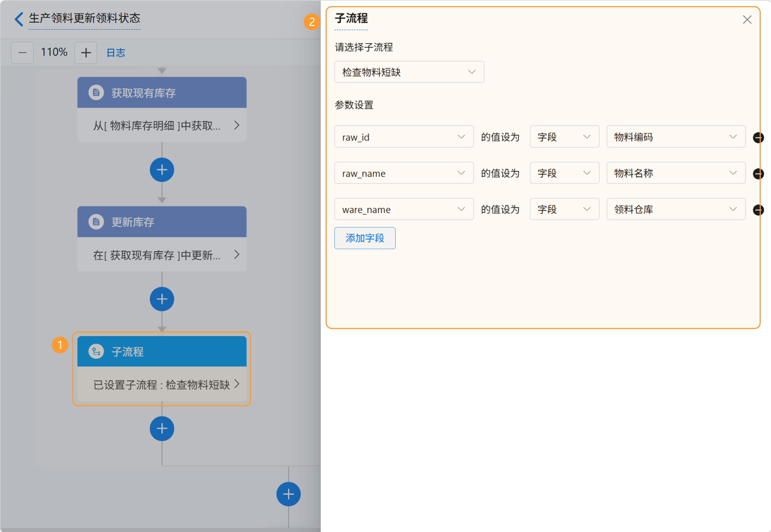
Task: Add a node below 获取现有库存
Action: (162, 170)
